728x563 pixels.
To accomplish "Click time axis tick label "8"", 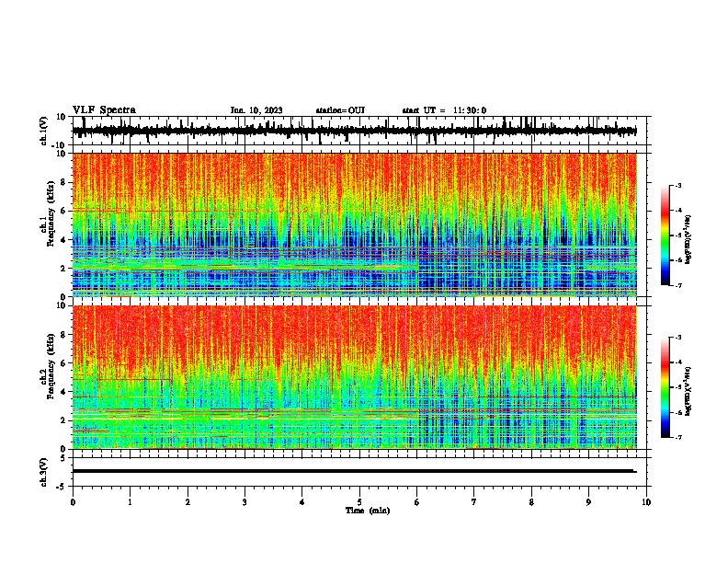I will pyautogui.click(x=531, y=502).
